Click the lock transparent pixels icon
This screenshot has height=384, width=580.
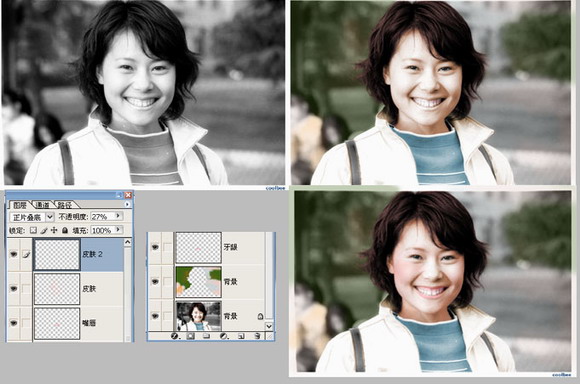(x=33, y=230)
